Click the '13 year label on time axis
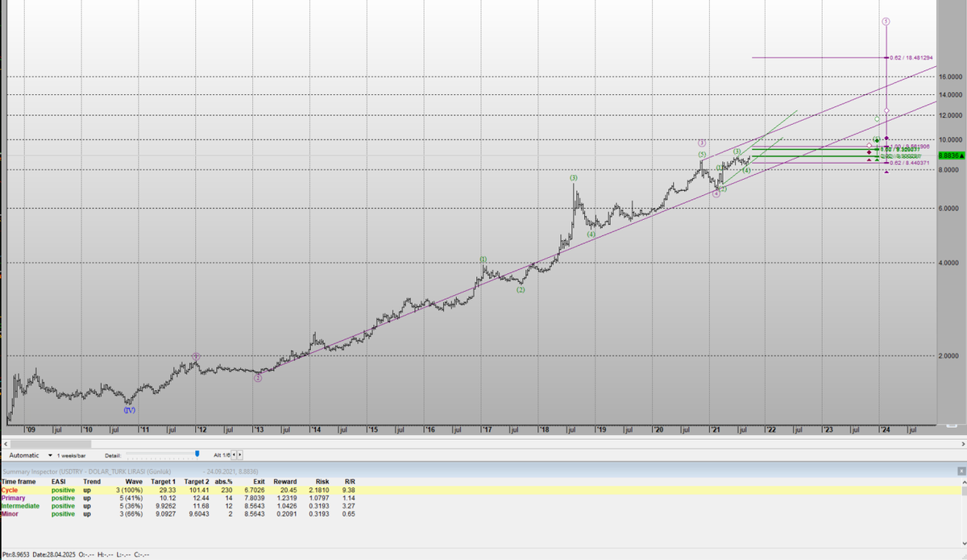 coord(260,430)
